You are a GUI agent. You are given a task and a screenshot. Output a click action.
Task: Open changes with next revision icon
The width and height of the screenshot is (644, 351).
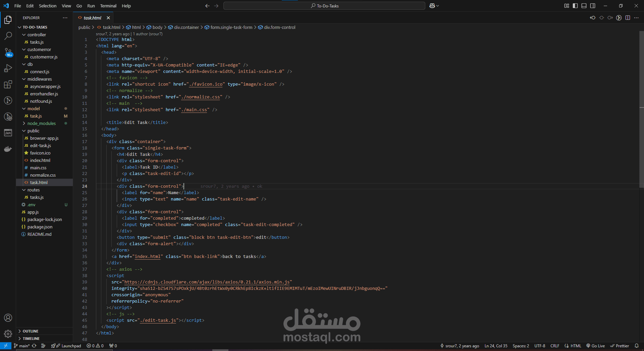coord(610,18)
